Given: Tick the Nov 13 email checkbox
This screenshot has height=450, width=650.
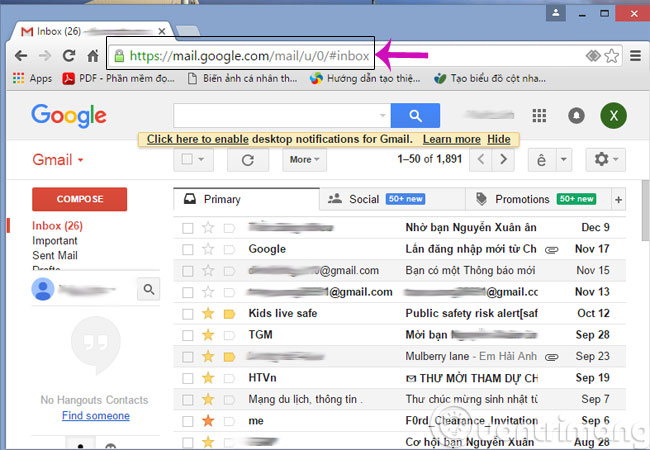Looking at the screenshot, I should click(188, 293).
